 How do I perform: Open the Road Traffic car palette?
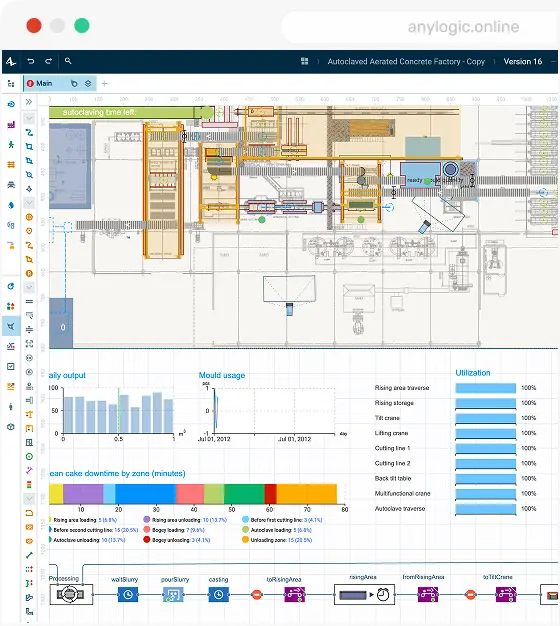(x=11, y=184)
